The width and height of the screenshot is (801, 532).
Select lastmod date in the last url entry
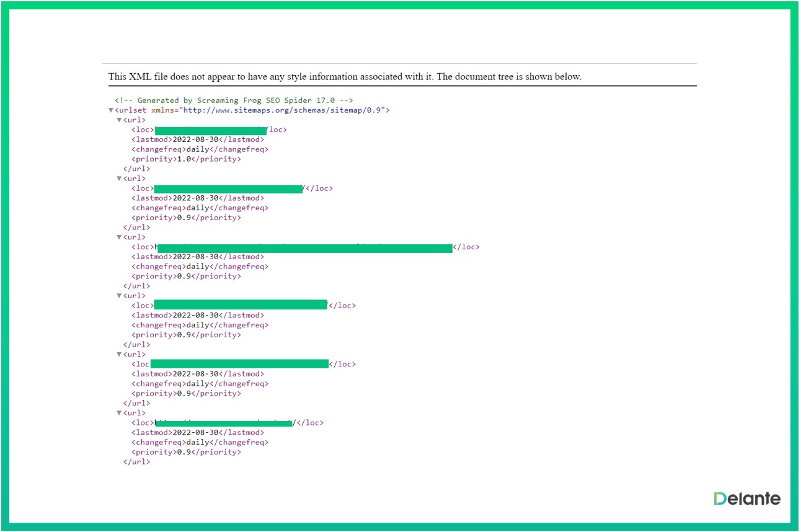point(195,433)
